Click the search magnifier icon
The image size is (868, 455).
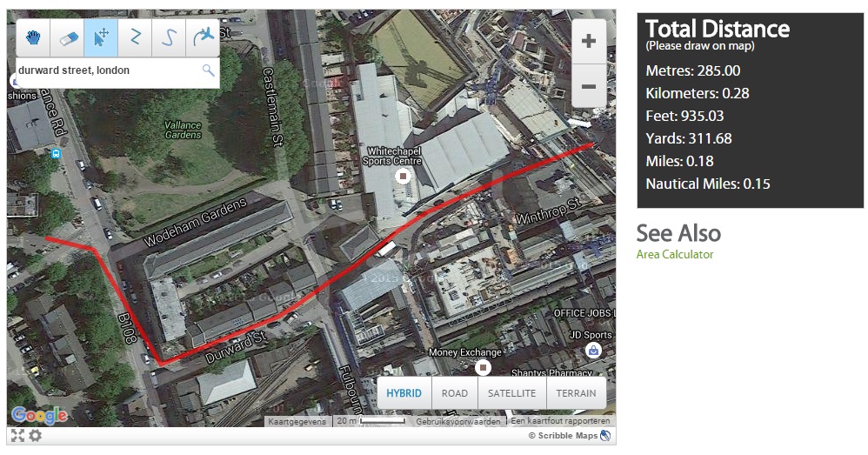[x=208, y=70]
